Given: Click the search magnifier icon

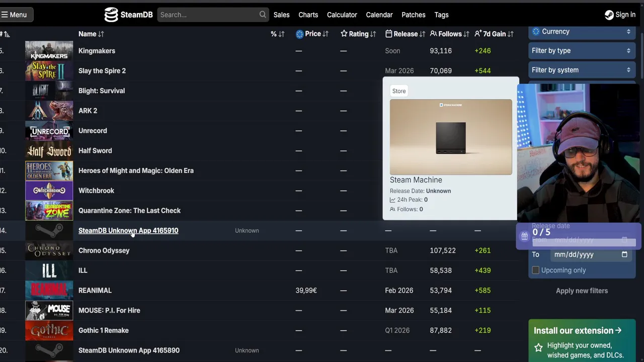Looking at the screenshot, I should click(263, 15).
